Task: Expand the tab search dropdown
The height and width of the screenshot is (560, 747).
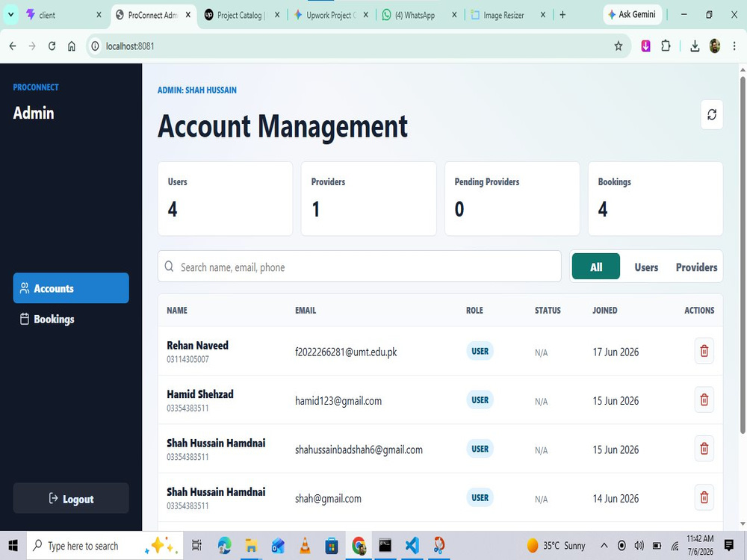Action: [10, 15]
